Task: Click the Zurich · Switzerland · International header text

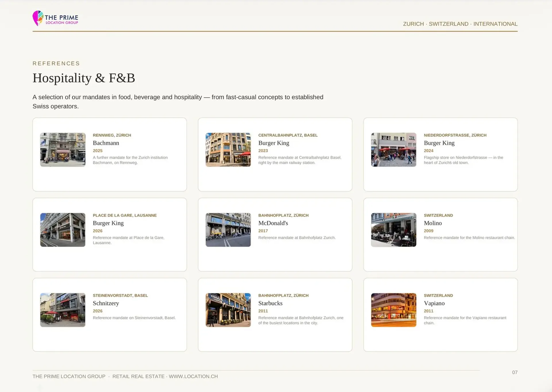Action: click(x=460, y=24)
